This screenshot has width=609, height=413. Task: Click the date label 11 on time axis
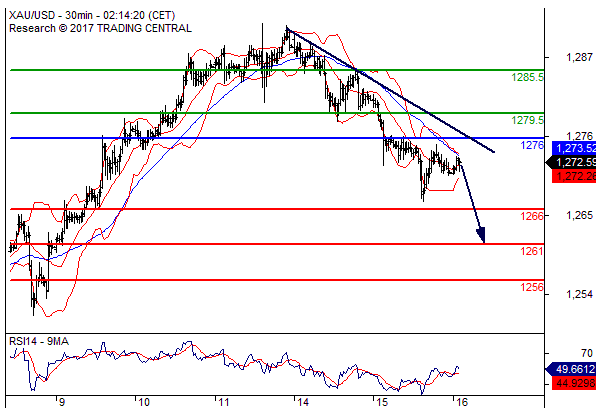pos(223,402)
